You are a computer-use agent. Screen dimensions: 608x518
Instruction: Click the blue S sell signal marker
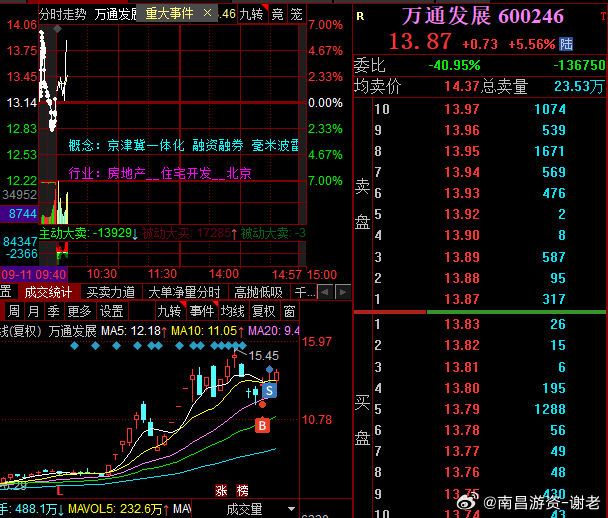[x=269, y=391]
